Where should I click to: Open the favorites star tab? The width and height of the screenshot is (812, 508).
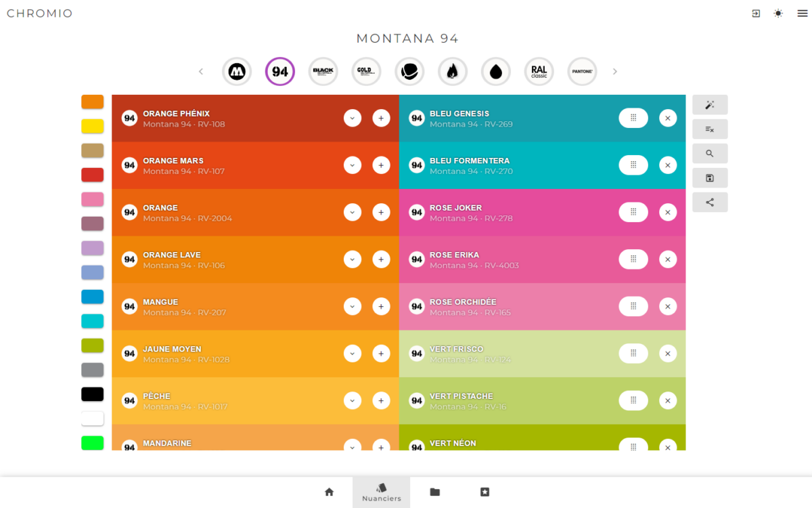click(x=484, y=492)
